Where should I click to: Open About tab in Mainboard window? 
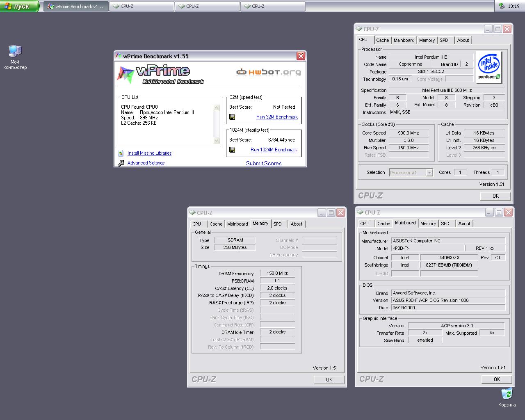pos(464,224)
